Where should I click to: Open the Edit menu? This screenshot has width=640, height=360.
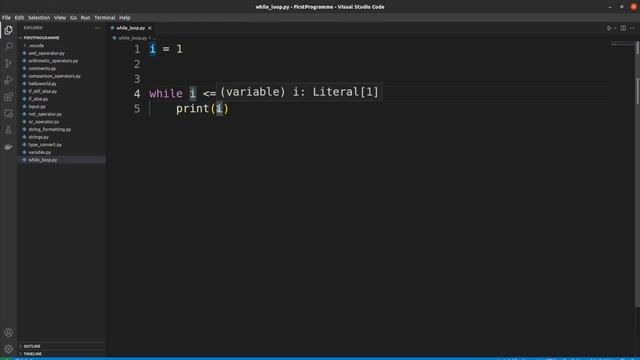coord(19,18)
